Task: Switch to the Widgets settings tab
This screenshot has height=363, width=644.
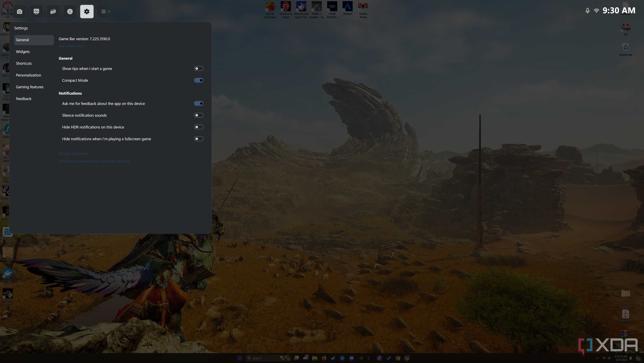Action: pyautogui.click(x=34, y=52)
